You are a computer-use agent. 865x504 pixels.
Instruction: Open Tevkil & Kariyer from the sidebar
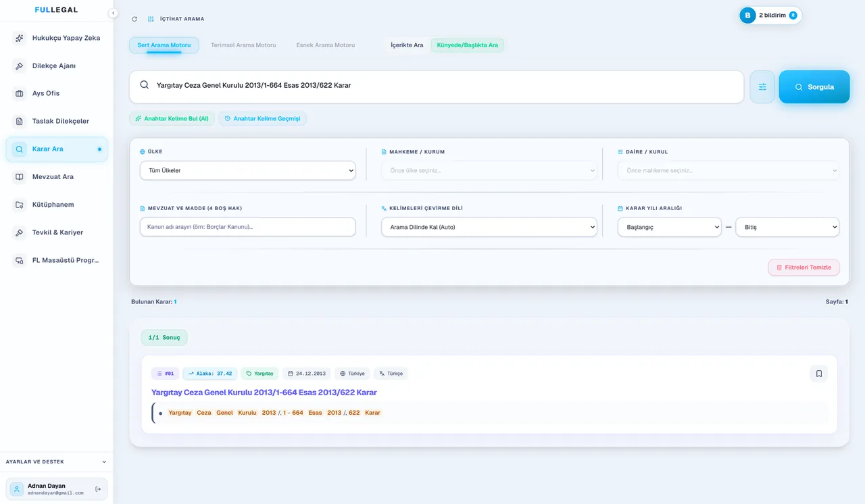pos(57,232)
